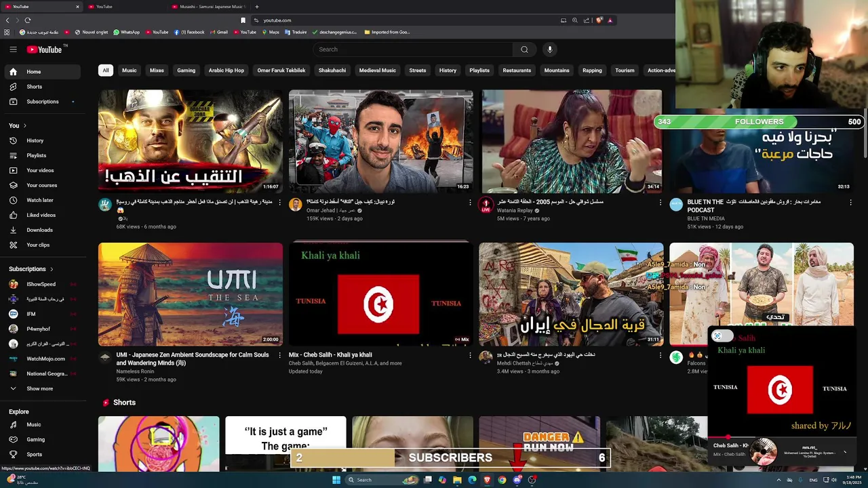
Task: Select the Music filter chip
Action: (129, 70)
